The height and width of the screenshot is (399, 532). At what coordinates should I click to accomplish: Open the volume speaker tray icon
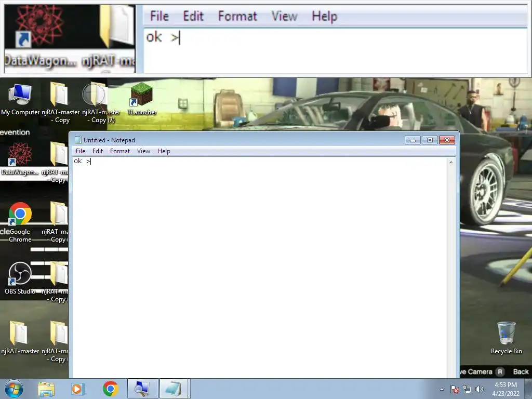coord(479,389)
